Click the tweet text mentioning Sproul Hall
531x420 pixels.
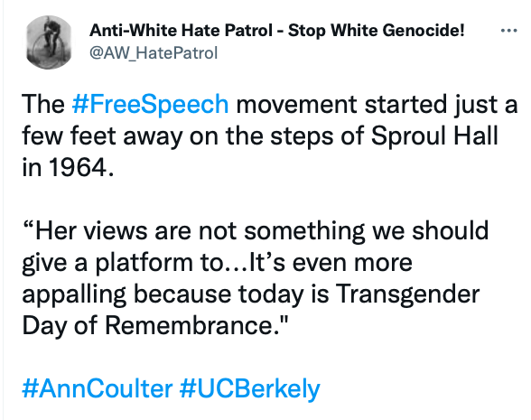pyautogui.click(x=269, y=135)
